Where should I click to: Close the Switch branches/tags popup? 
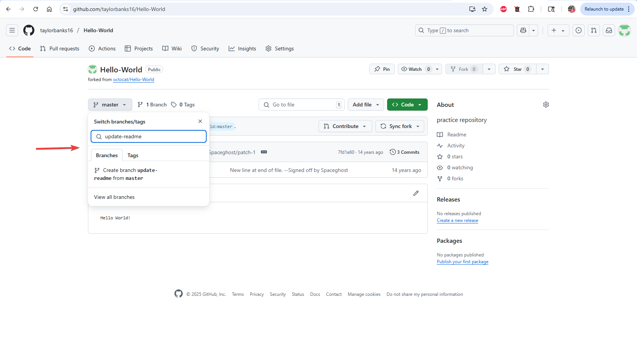click(200, 121)
